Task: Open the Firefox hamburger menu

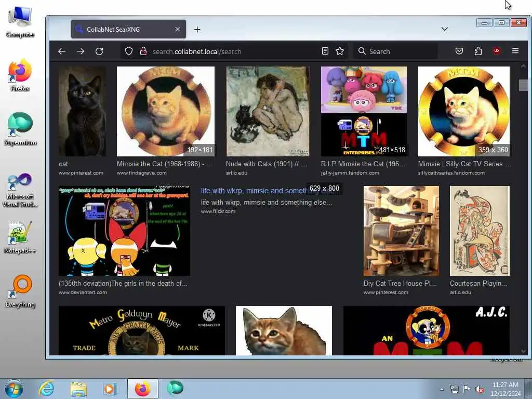Action: coord(515,51)
